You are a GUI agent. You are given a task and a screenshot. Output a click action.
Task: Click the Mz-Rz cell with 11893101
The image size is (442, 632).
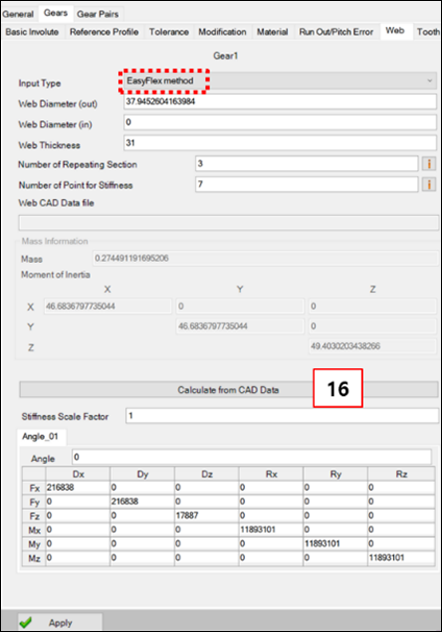[401, 558]
